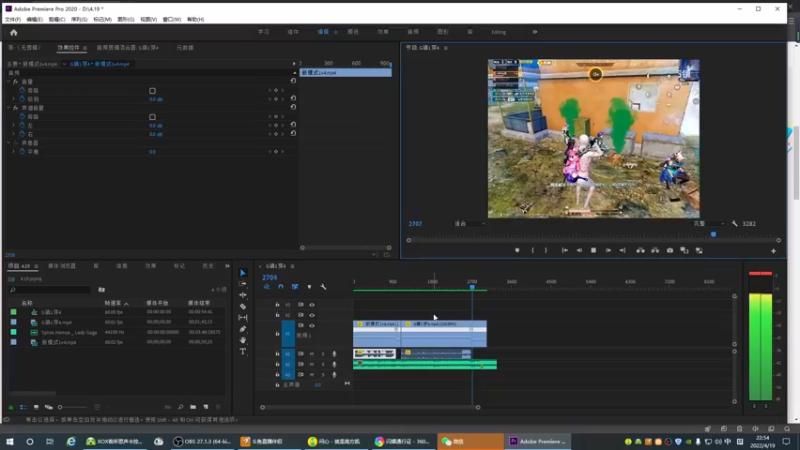This screenshot has width=800, height=450.
Task: Select the Razor tool
Action: click(243, 306)
